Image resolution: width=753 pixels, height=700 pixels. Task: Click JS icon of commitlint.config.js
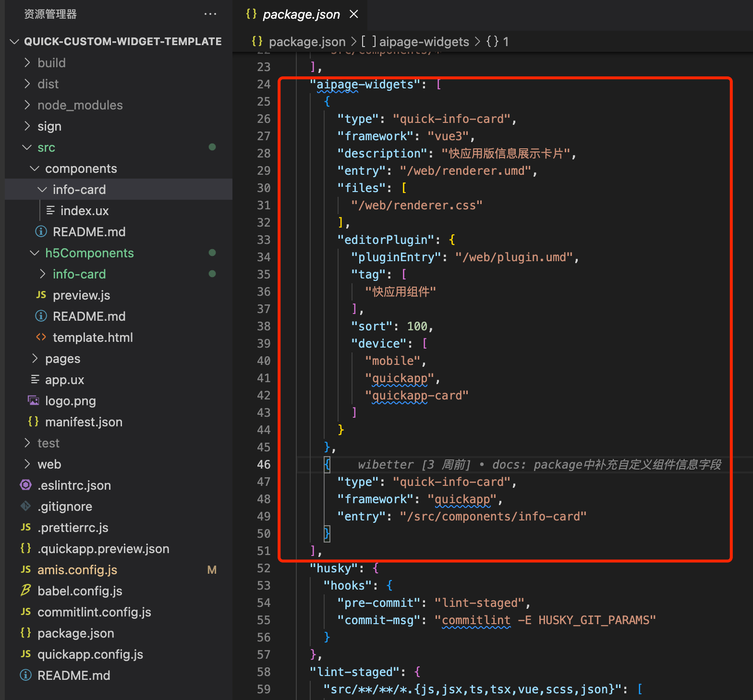point(26,612)
